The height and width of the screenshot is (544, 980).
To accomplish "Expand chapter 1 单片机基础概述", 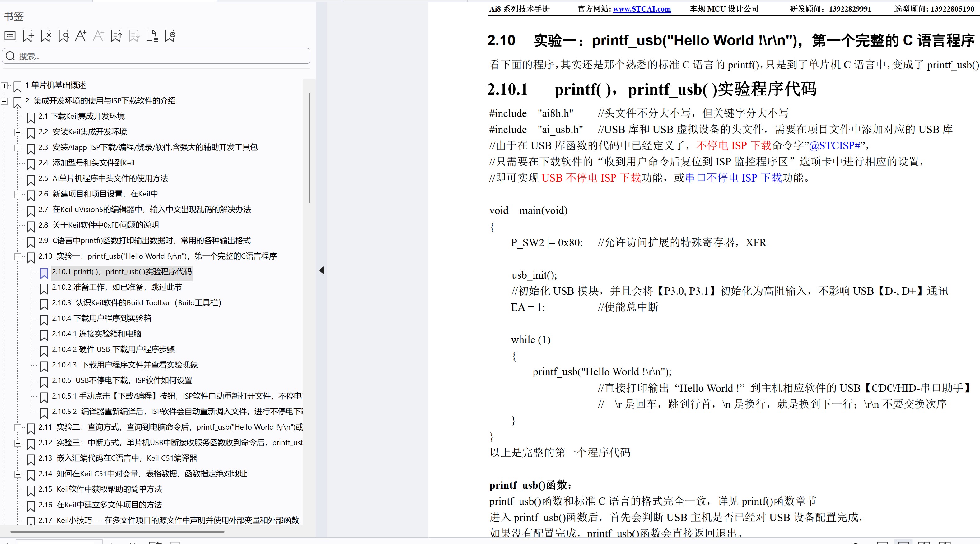I will tap(5, 85).
